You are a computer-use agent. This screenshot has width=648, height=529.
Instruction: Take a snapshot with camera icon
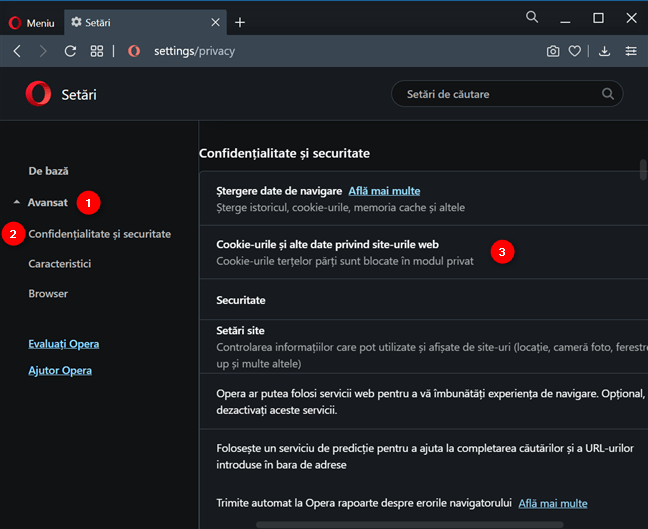click(553, 51)
